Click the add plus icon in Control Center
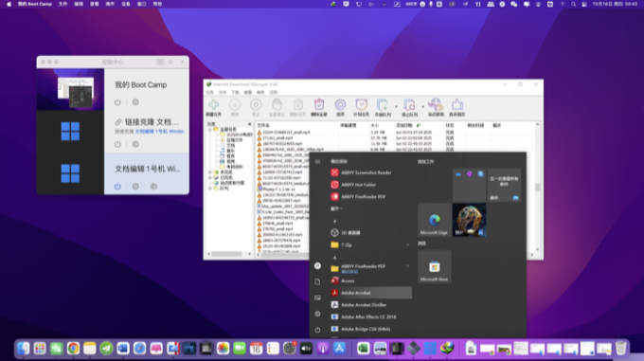 tap(182, 62)
